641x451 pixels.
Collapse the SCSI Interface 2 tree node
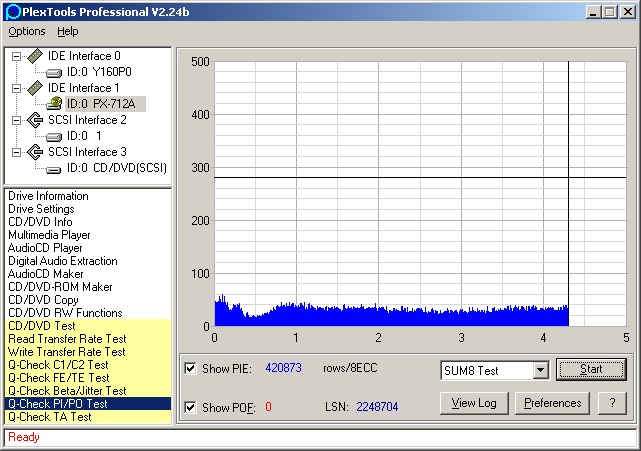pyautogui.click(x=16, y=120)
